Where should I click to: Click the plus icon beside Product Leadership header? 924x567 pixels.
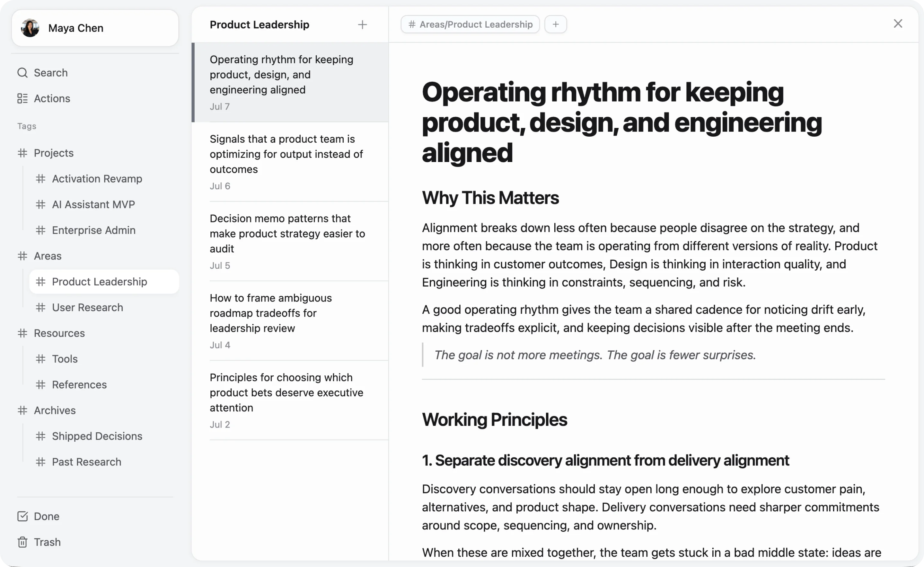coord(362,25)
